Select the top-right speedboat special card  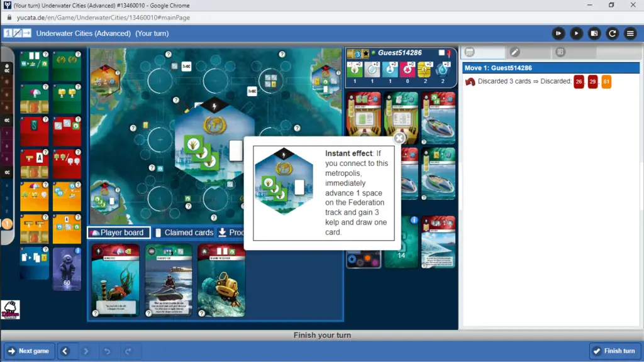(438, 119)
